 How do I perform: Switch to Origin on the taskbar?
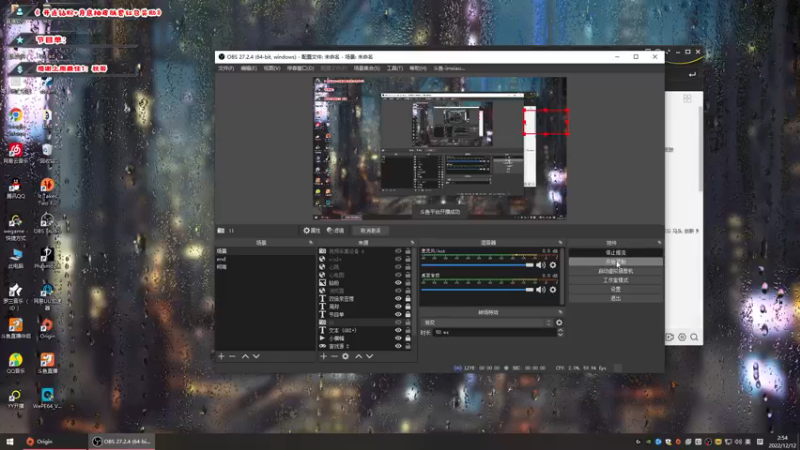pyautogui.click(x=54, y=441)
